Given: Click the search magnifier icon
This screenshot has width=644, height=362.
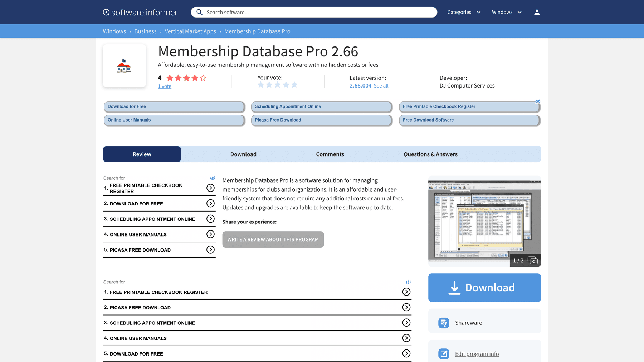Looking at the screenshot, I should (x=199, y=12).
